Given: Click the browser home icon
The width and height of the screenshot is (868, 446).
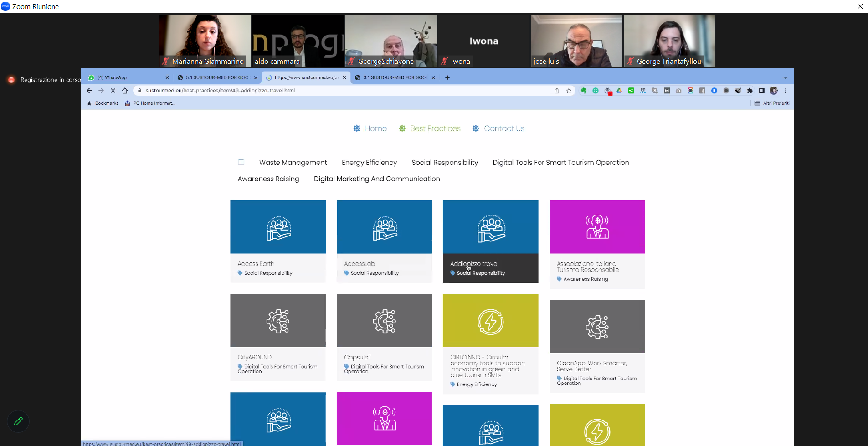Looking at the screenshot, I should pyautogui.click(x=125, y=91).
